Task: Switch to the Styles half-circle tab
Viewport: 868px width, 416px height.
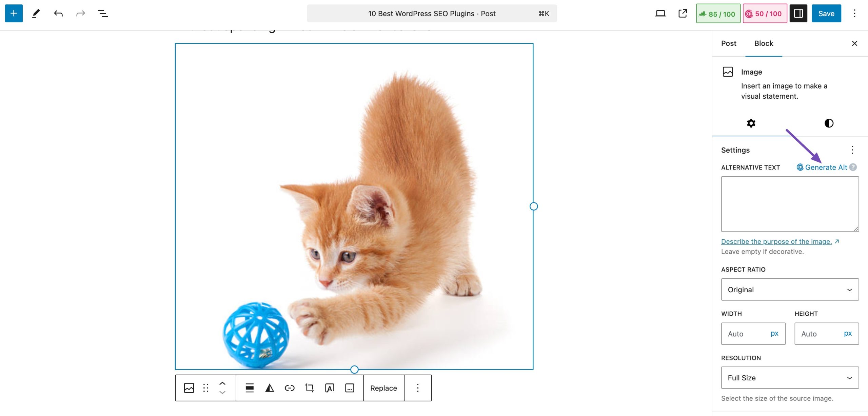Action: click(x=829, y=123)
